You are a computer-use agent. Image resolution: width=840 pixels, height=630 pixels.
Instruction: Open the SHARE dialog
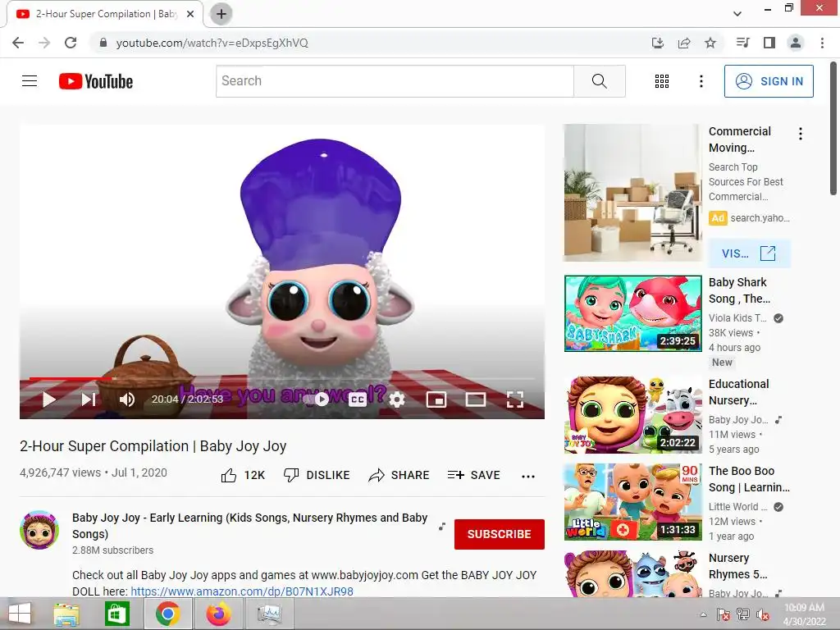[399, 475]
